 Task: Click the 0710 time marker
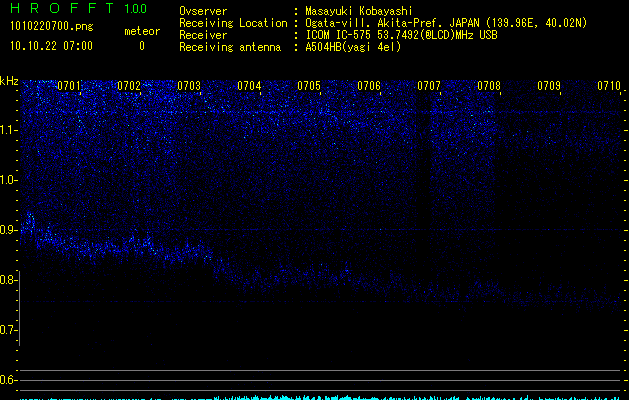(x=609, y=86)
